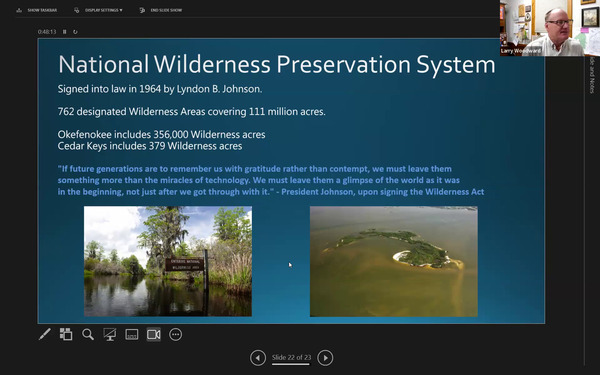Activate the zoom into slide magnifier
The image size is (600, 375).
coord(88,334)
